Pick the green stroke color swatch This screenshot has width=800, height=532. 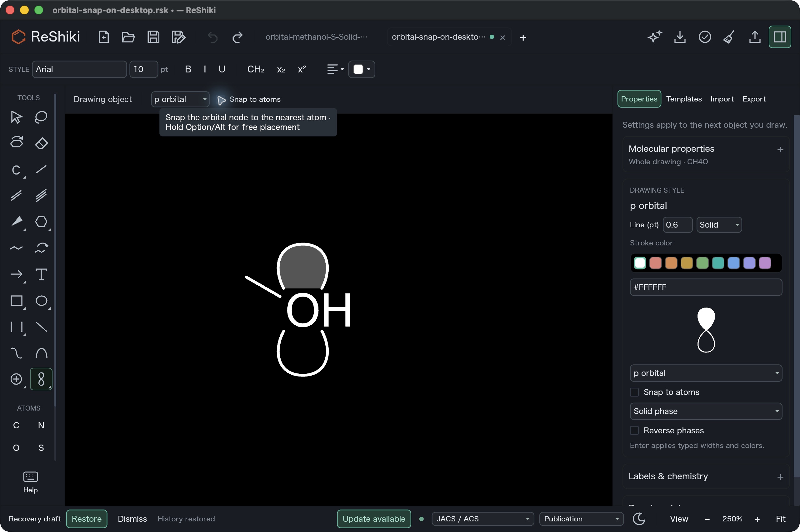click(702, 263)
